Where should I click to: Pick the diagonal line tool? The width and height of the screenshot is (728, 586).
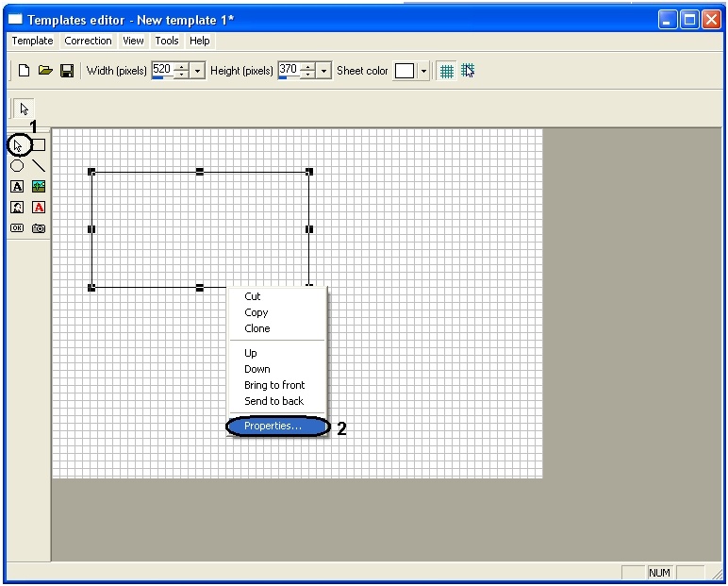pos(39,166)
